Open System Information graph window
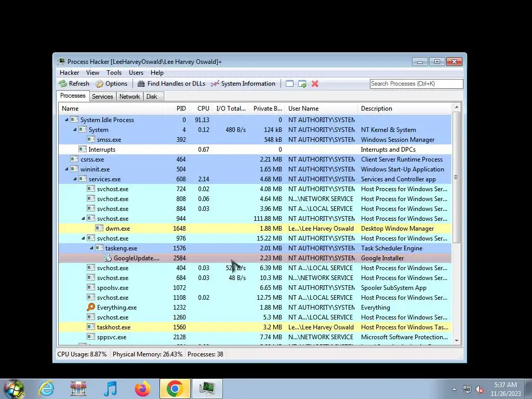532x399 pixels. pos(243,84)
